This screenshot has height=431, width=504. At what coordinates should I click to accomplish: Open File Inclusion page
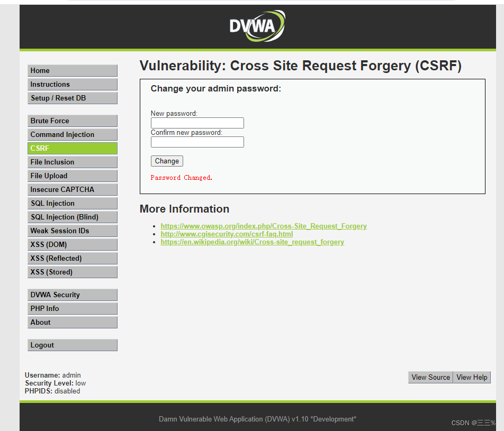[73, 162]
